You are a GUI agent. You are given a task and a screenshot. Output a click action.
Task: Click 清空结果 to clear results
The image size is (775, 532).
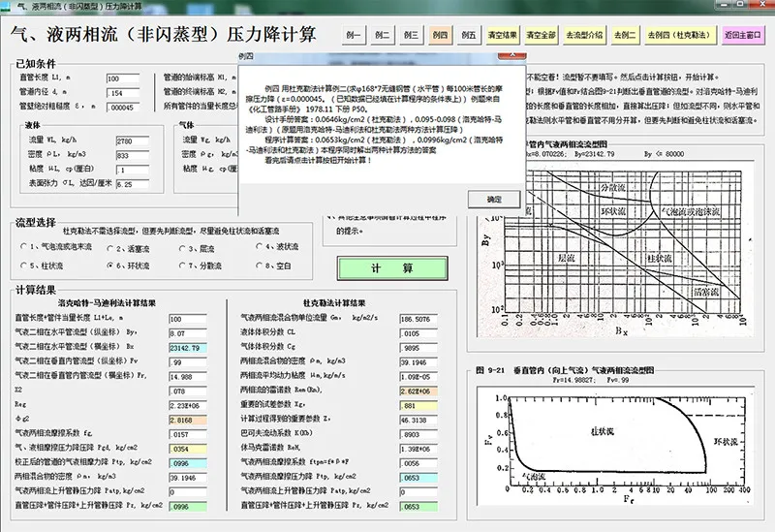[x=502, y=35]
